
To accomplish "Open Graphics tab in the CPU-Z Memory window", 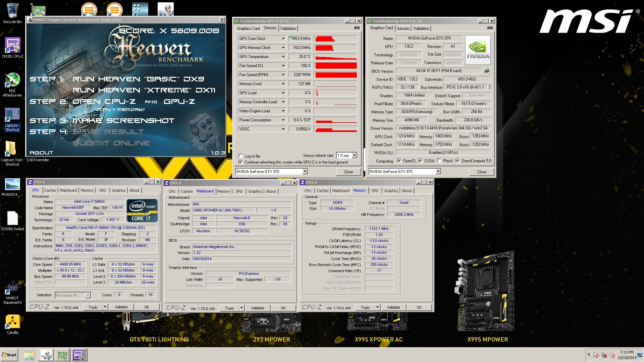I will [x=391, y=191].
